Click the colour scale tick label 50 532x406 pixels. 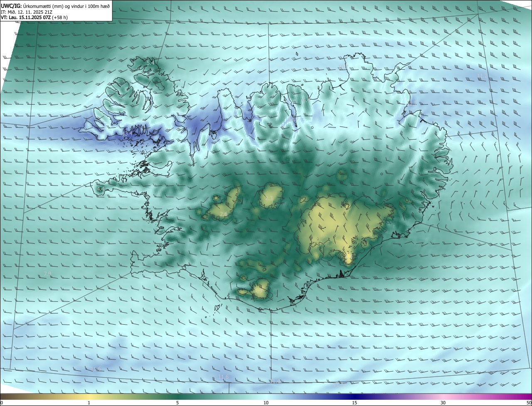pos(529,403)
